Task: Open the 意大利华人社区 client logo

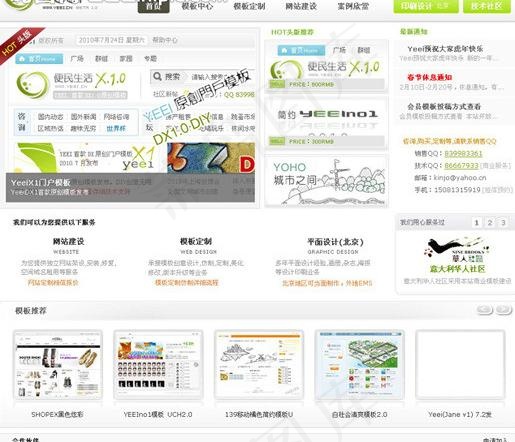Action: pos(457,255)
